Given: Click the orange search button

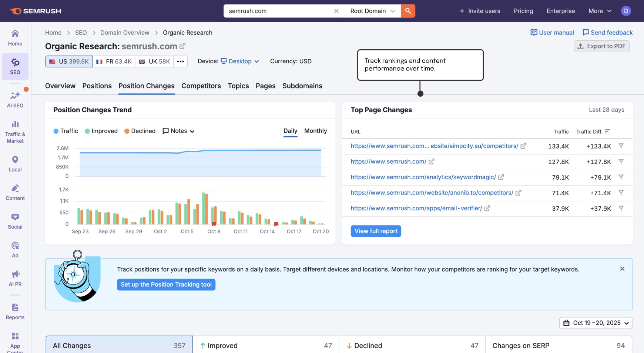Looking at the screenshot, I should [407, 11].
